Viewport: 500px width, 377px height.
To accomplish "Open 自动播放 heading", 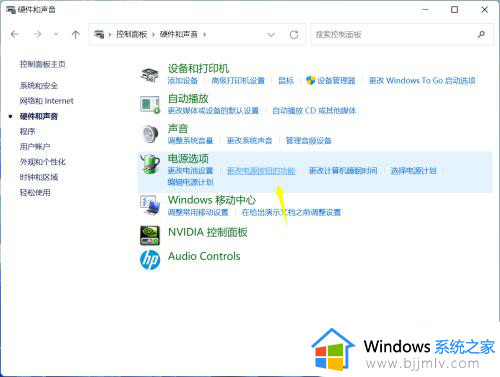I will tap(188, 98).
